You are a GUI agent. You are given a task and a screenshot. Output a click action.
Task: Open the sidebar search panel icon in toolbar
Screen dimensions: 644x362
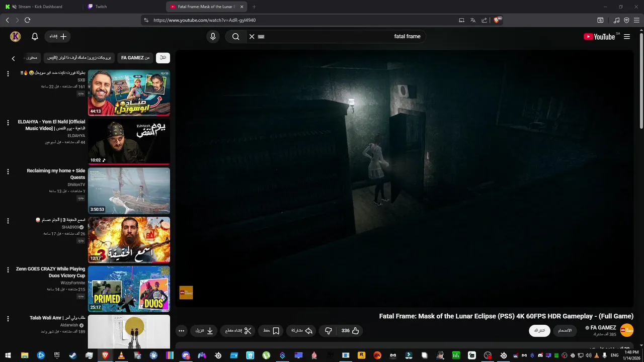point(600,20)
